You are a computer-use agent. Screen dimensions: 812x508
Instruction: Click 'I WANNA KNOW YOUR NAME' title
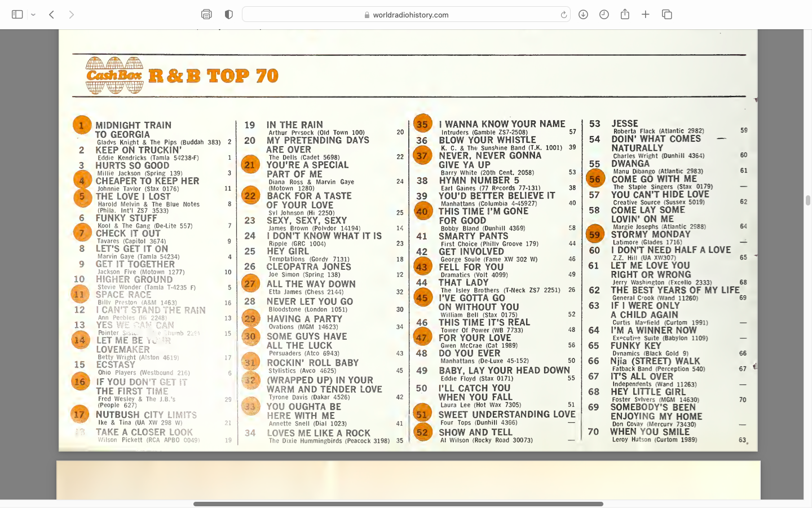pyautogui.click(x=502, y=124)
